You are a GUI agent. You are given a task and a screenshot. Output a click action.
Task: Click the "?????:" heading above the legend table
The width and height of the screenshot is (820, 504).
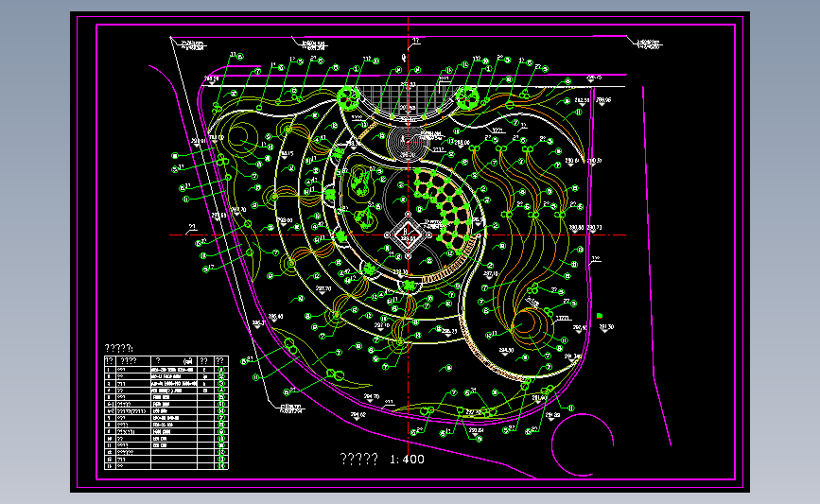pos(119,348)
